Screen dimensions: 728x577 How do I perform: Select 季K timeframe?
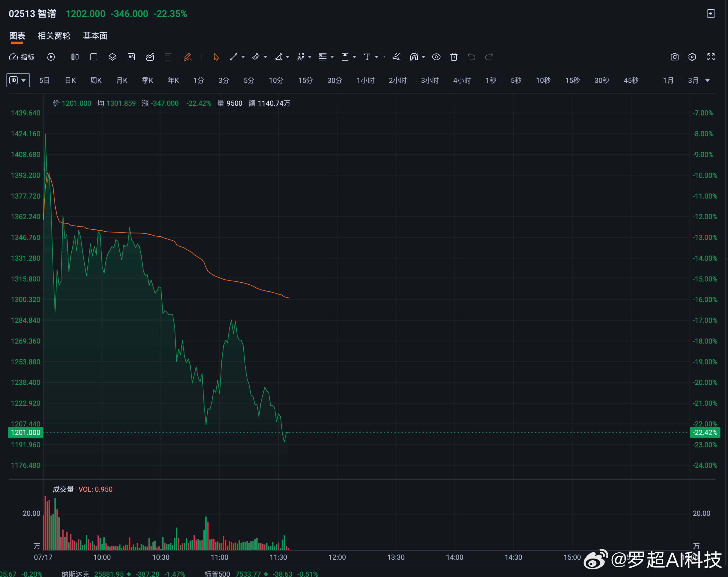click(x=148, y=81)
